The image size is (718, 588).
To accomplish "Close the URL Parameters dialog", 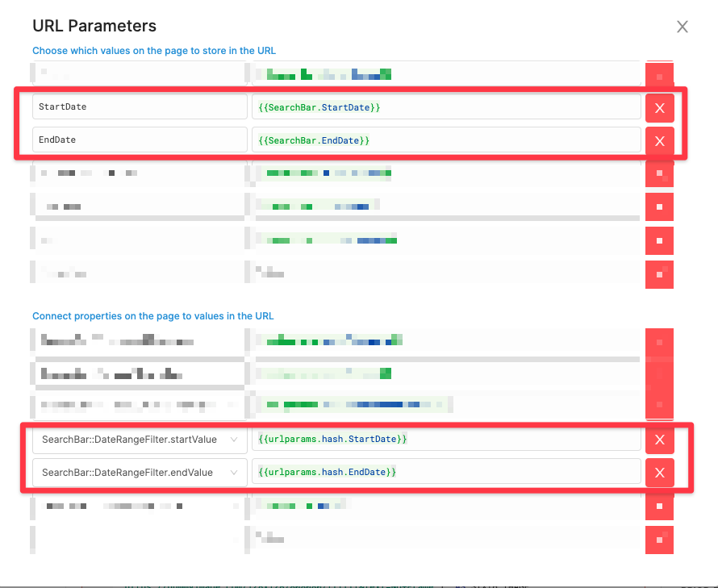I will coord(682,27).
